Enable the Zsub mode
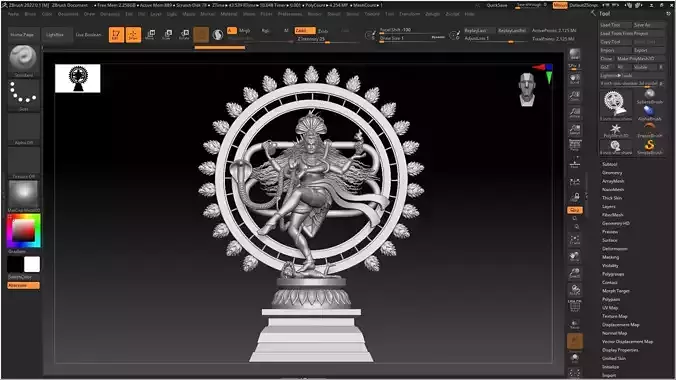This screenshot has height=380, width=676. pos(323,31)
